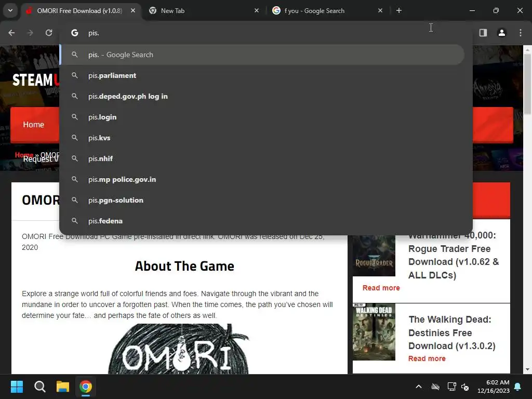
Task: Go forward with the forward arrow
Action: (x=30, y=33)
